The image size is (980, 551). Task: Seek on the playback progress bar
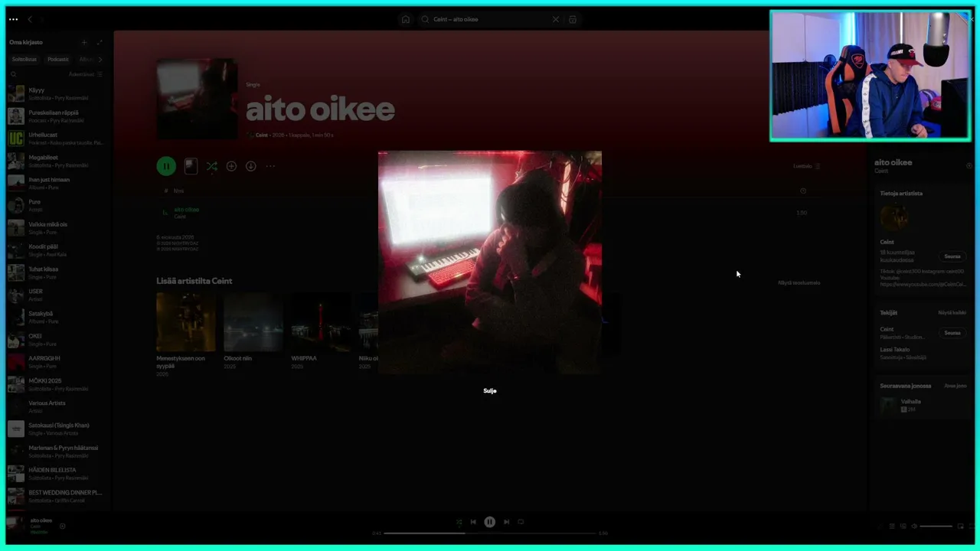(x=490, y=533)
